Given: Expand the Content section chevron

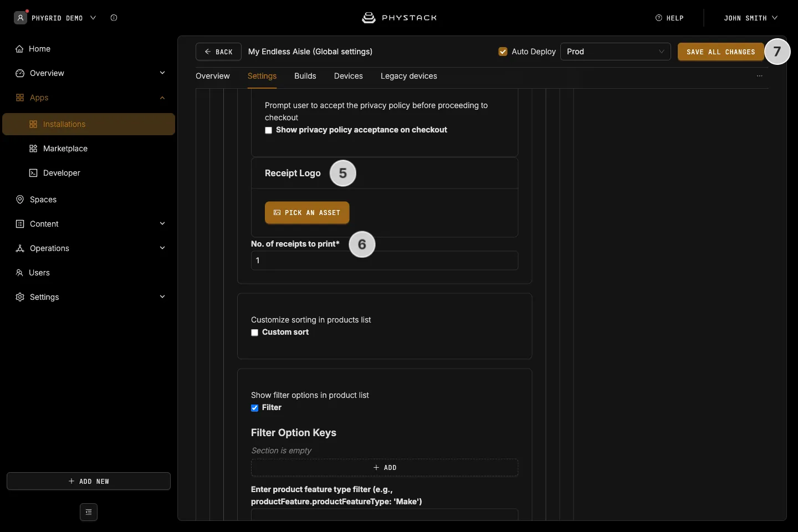Looking at the screenshot, I should pyautogui.click(x=162, y=224).
